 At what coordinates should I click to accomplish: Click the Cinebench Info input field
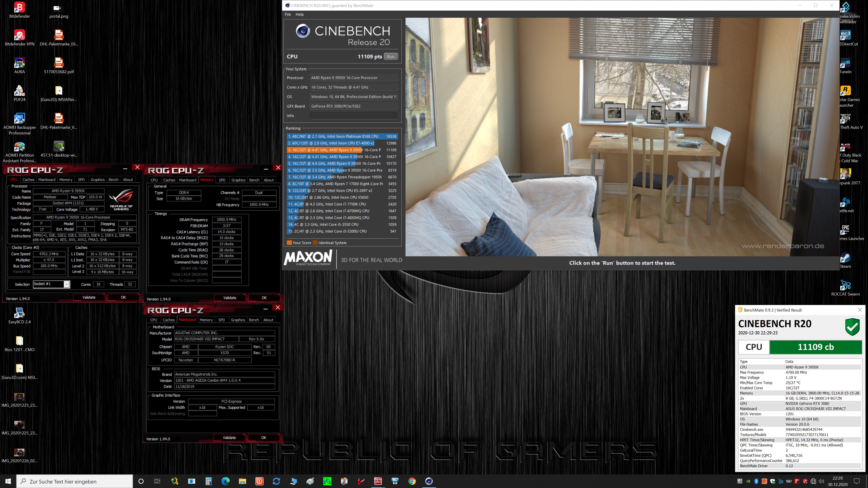point(354,115)
